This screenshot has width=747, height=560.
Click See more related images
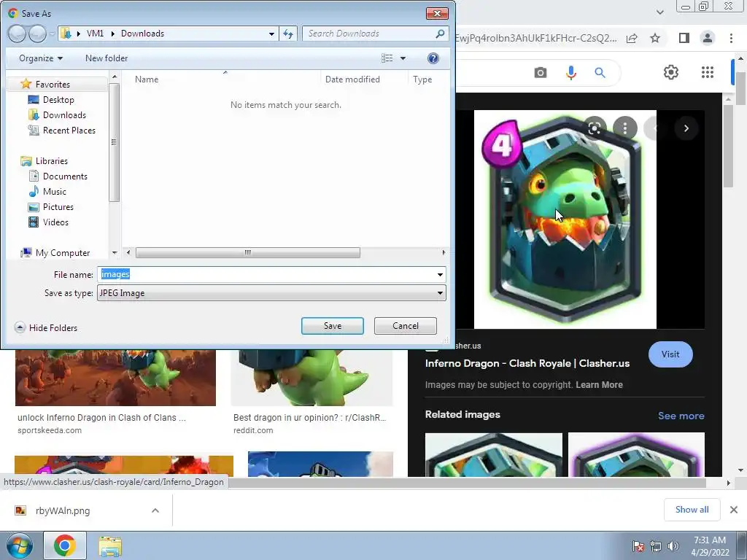point(681,416)
